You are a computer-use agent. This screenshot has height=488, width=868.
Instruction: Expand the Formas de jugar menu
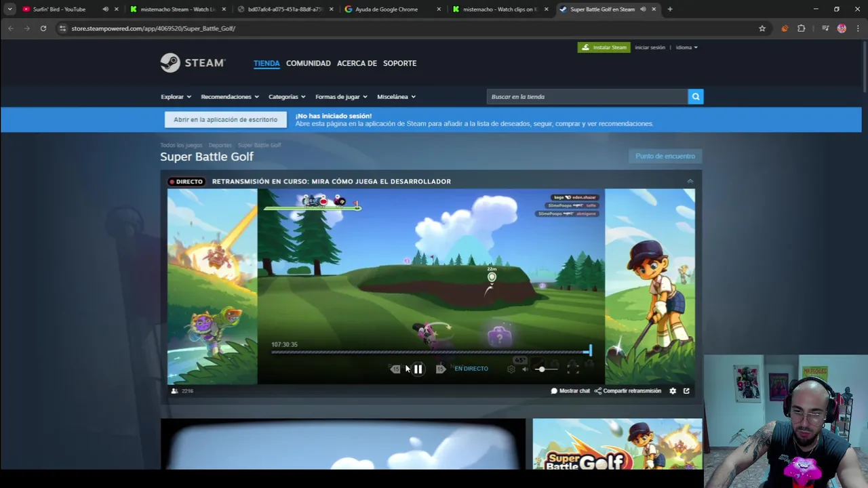coord(341,97)
